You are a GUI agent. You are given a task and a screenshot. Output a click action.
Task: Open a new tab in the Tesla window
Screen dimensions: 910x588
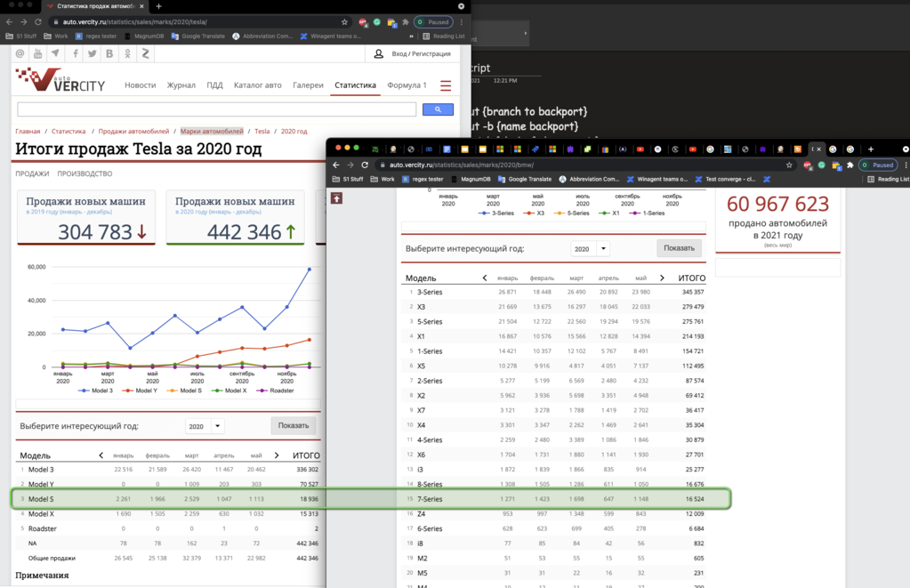(x=158, y=6)
